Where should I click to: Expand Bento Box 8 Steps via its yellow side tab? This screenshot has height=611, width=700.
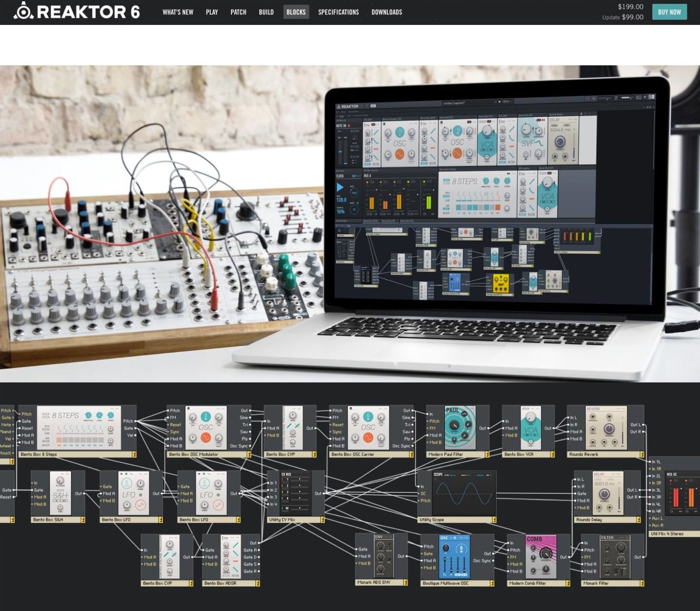(x=135, y=454)
